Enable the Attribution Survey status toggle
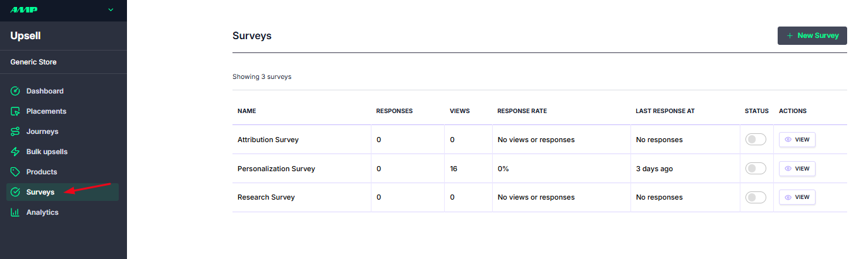This screenshot has height=259, width=868. tap(756, 140)
